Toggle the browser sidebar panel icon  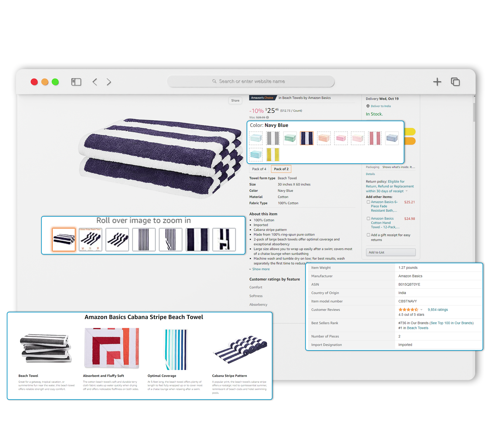tap(76, 82)
